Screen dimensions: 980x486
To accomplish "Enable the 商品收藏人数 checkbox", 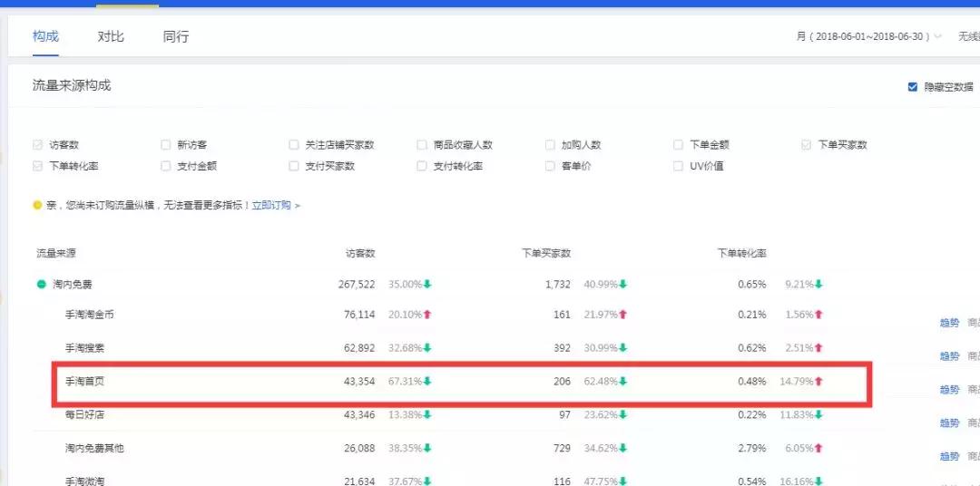I will (422, 145).
